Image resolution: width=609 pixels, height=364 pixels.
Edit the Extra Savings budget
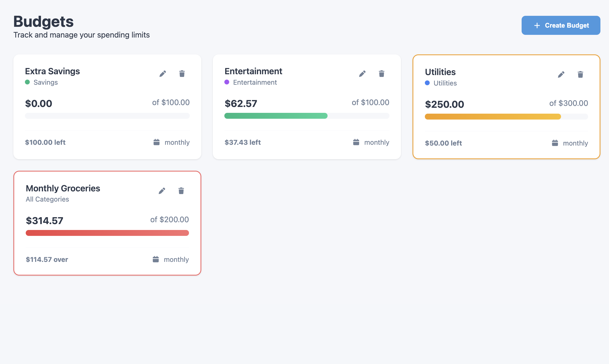point(163,74)
